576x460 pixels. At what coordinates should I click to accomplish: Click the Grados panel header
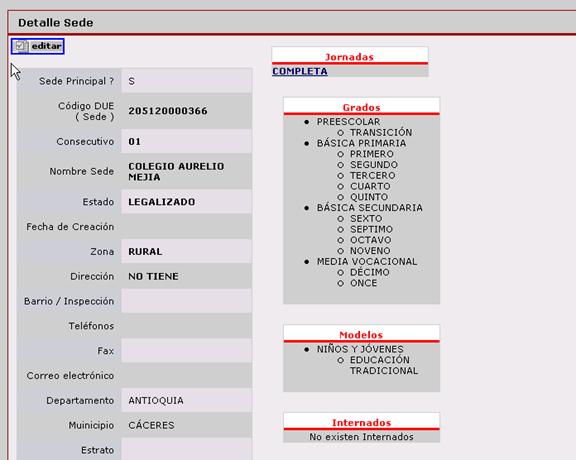coord(361,107)
